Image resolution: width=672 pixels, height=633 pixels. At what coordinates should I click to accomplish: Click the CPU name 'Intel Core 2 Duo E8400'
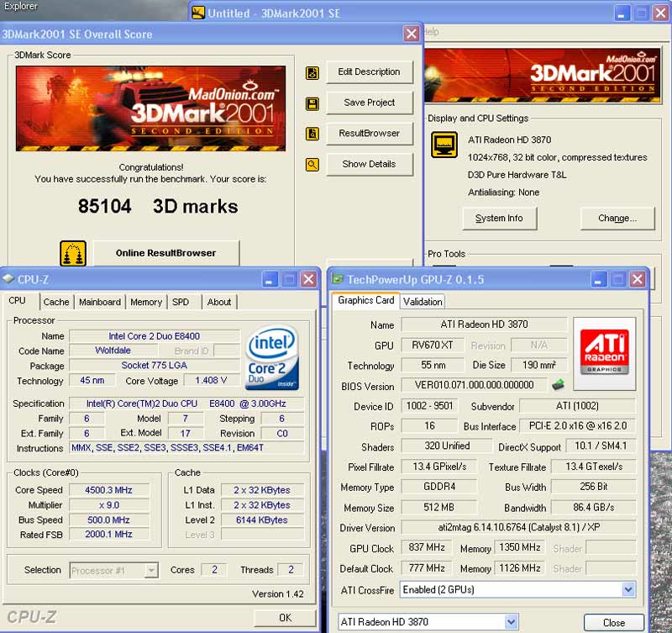(x=155, y=336)
